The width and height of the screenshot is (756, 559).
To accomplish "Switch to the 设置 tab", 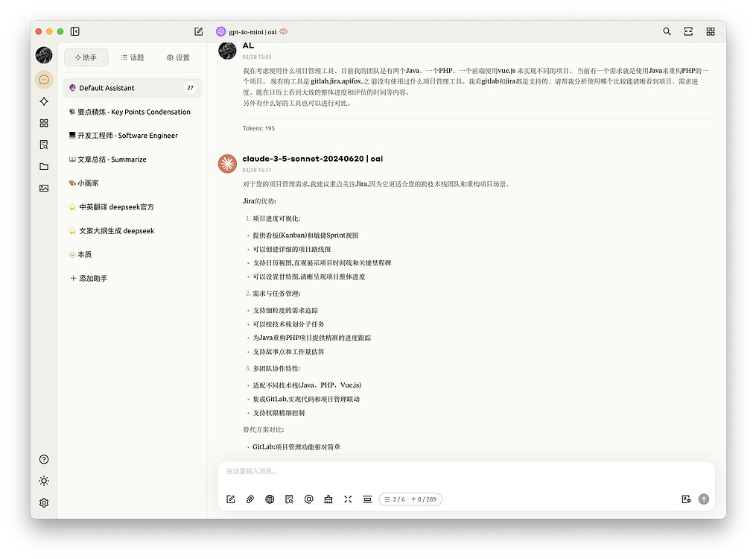I will [178, 57].
